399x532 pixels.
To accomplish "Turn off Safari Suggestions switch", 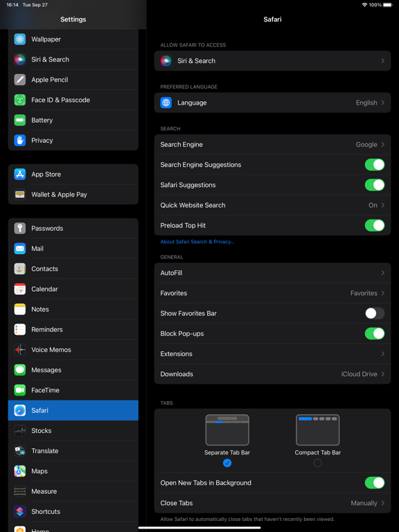I will tap(375, 185).
